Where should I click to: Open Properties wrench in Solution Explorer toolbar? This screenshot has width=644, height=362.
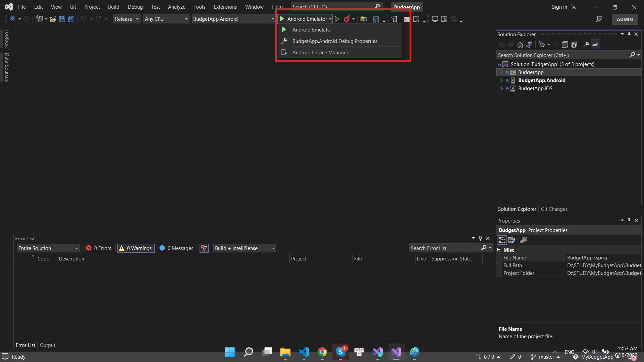pyautogui.click(x=586, y=45)
